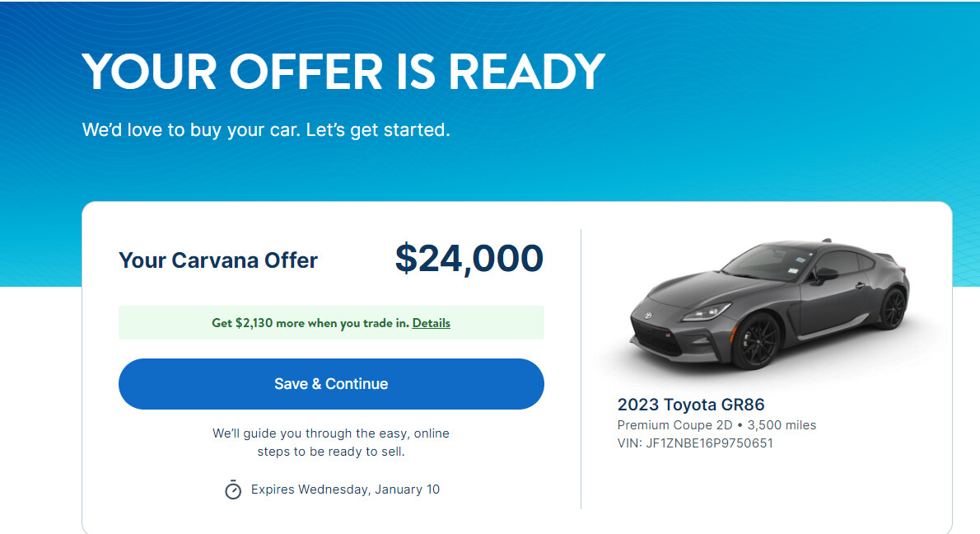Click the Your Carvana Offer label
The height and width of the screenshot is (534, 980).
pyautogui.click(x=218, y=260)
